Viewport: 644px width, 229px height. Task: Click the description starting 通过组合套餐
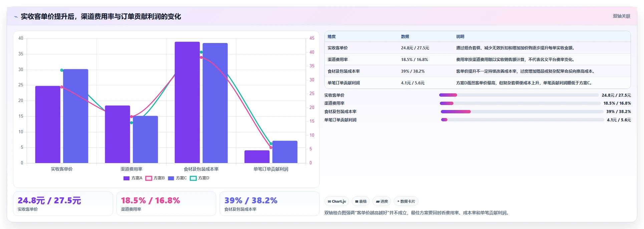[516, 48]
